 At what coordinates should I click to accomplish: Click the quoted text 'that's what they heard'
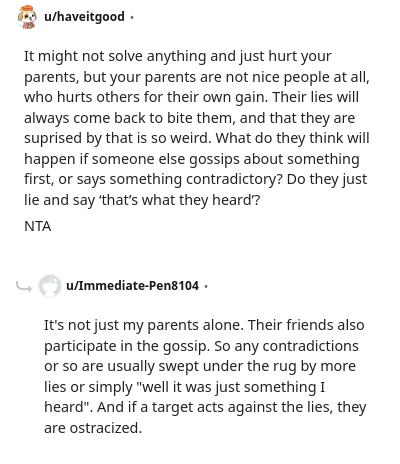(177, 200)
